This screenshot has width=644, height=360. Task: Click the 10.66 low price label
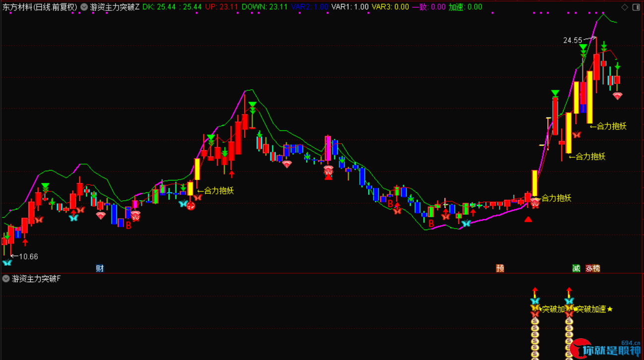click(x=28, y=256)
